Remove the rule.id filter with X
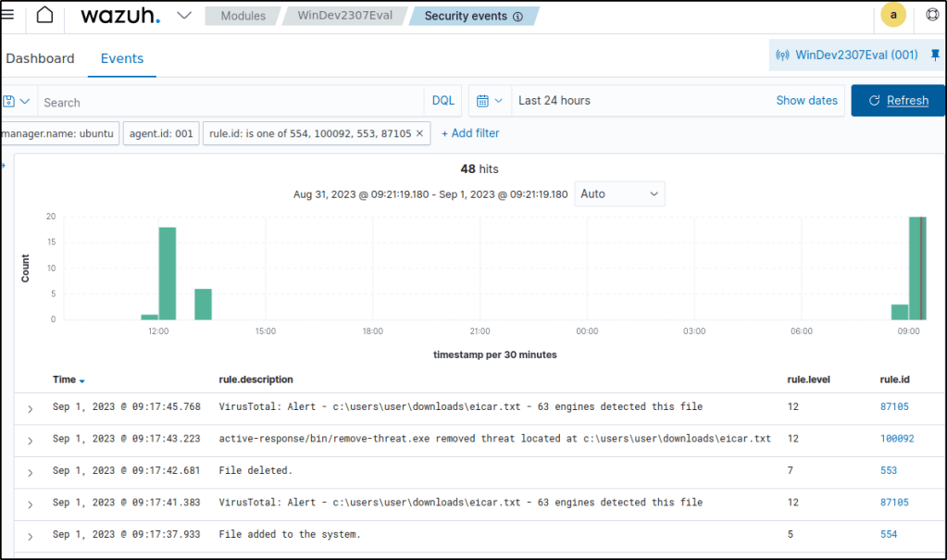Image resolution: width=947 pixels, height=560 pixels. point(419,133)
